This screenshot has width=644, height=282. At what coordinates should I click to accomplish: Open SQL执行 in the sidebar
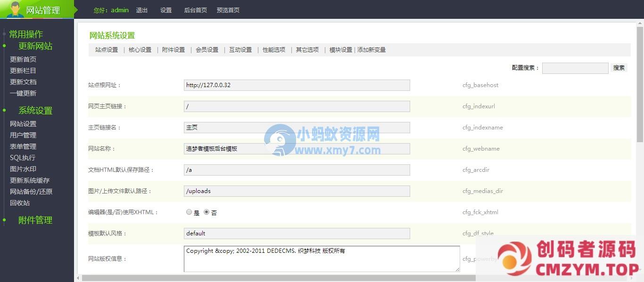[x=23, y=158]
